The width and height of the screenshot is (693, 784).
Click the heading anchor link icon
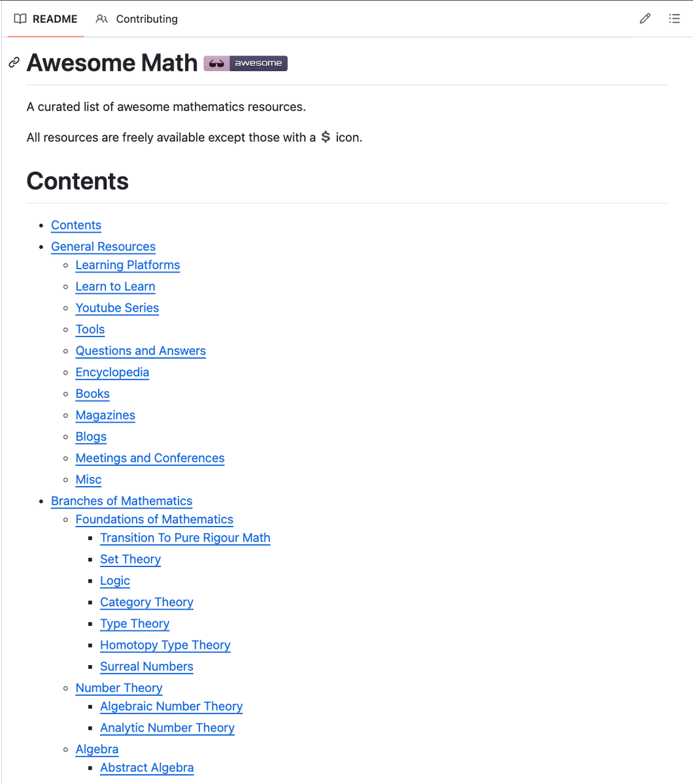(x=14, y=63)
